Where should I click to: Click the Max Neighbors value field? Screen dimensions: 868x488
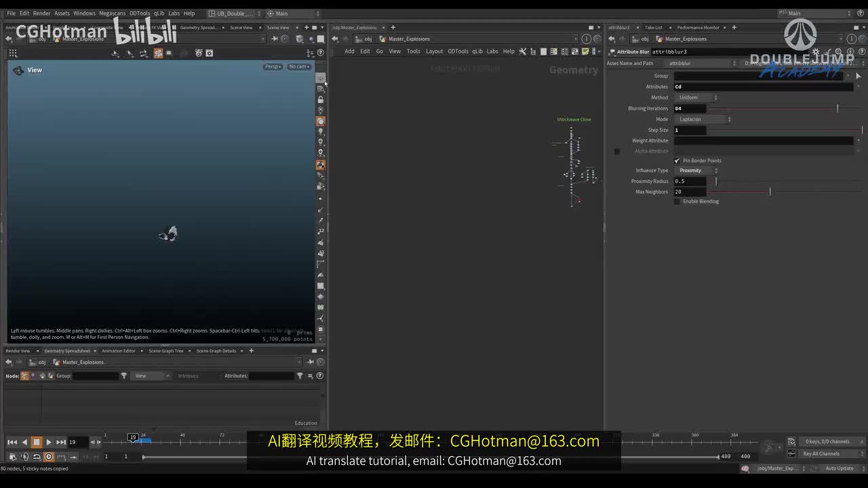(690, 192)
